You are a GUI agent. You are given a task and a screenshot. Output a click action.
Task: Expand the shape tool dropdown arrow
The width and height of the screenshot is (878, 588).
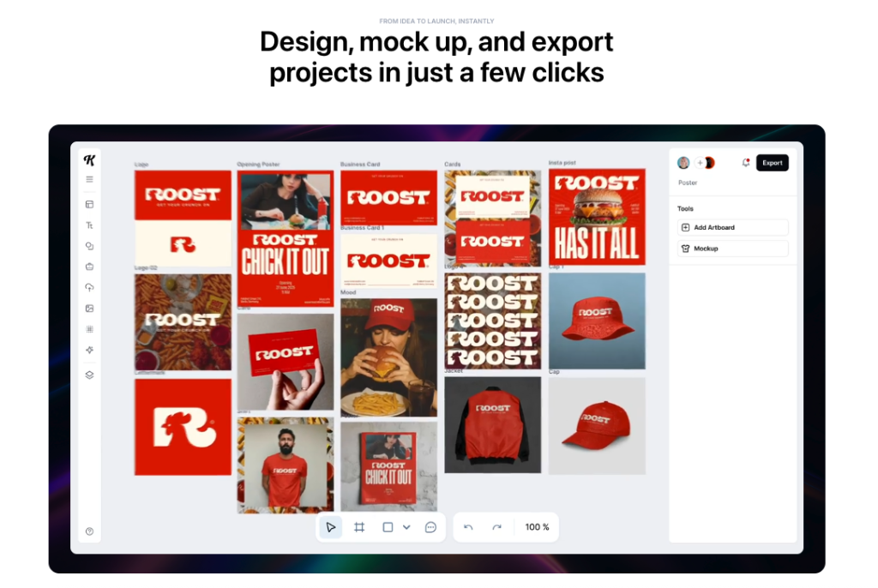[x=406, y=527]
